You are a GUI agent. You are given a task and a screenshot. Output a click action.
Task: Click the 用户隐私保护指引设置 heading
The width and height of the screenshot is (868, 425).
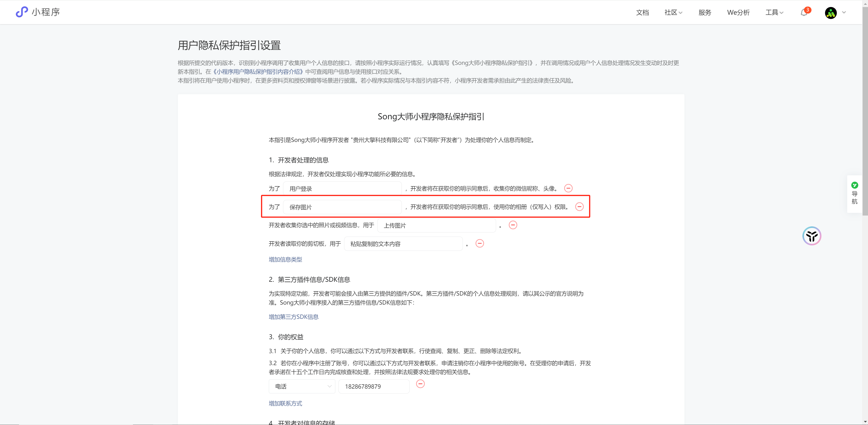tap(229, 45)
